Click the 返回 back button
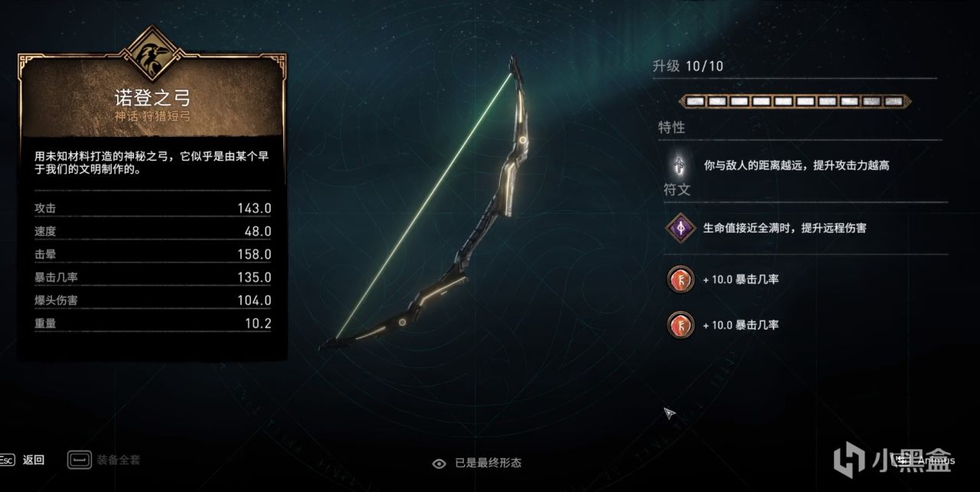 tap(34, 460)
